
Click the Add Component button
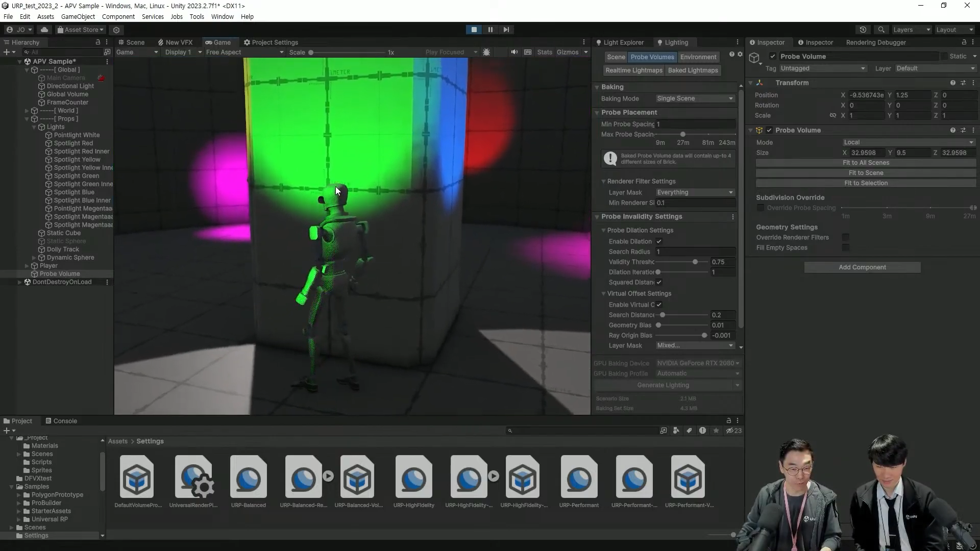click(x=862, y=267)
